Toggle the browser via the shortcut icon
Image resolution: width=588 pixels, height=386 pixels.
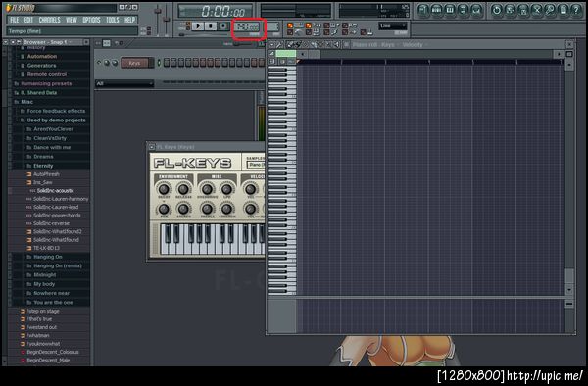(x=463, y=10)
